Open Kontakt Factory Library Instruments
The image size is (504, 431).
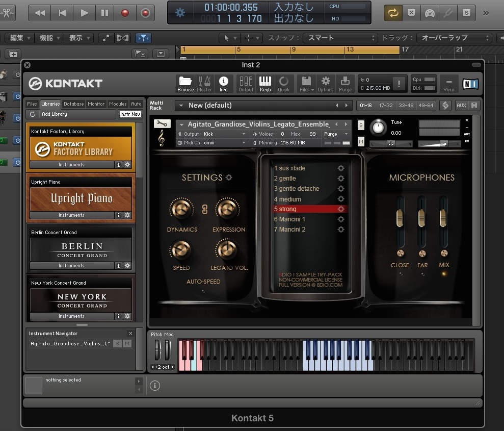pyautogui.click(x=72, y=165)
